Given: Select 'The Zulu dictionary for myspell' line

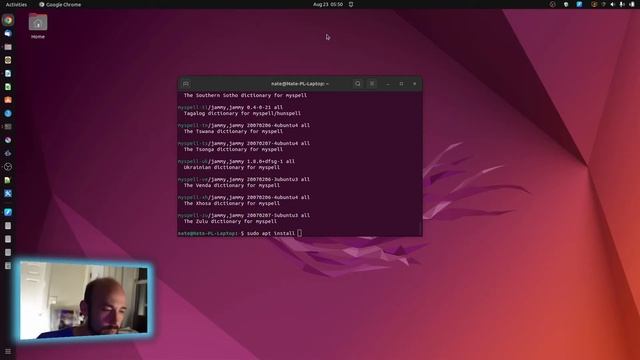Looking at the screenshot, I should point(230,221).
